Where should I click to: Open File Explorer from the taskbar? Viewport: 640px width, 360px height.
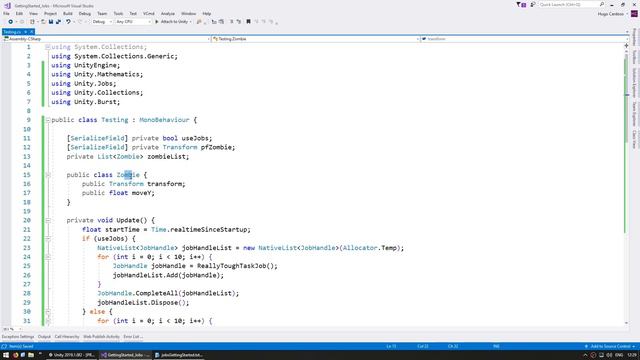[31, 355]
